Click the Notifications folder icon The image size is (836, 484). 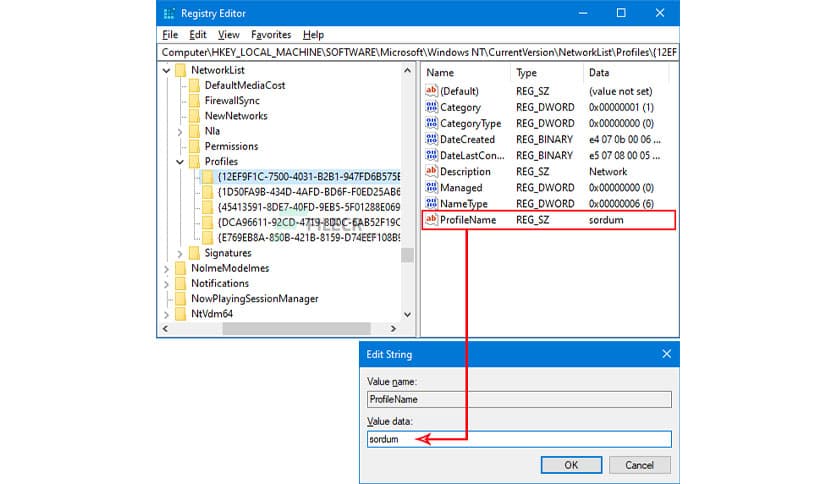click(181, 283)
